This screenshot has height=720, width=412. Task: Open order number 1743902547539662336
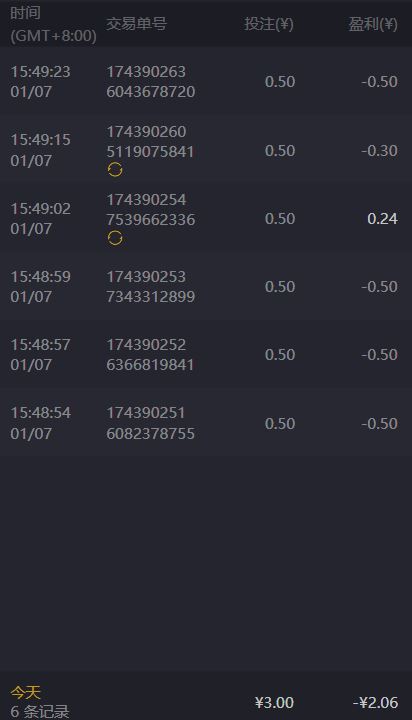[151, 209]
